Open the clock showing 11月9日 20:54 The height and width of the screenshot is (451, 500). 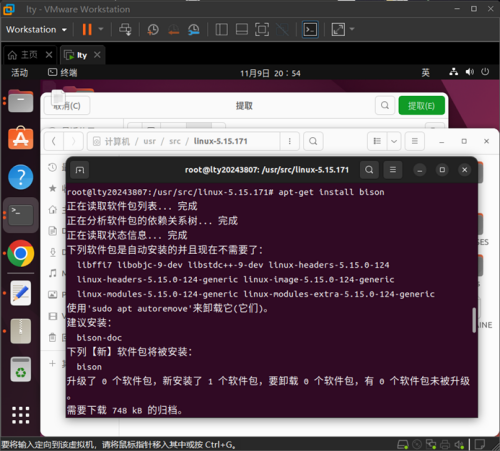(270, 73)
